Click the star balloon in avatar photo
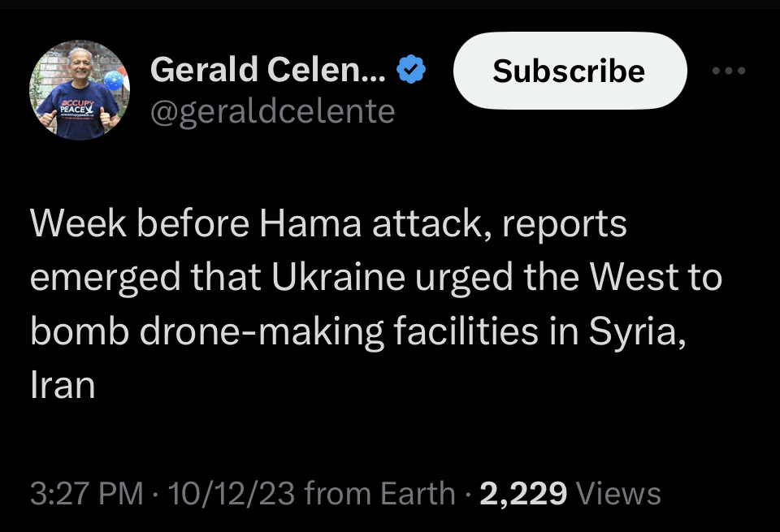The height and width of the screenshot is (532, 780). [x=114, y=80]
